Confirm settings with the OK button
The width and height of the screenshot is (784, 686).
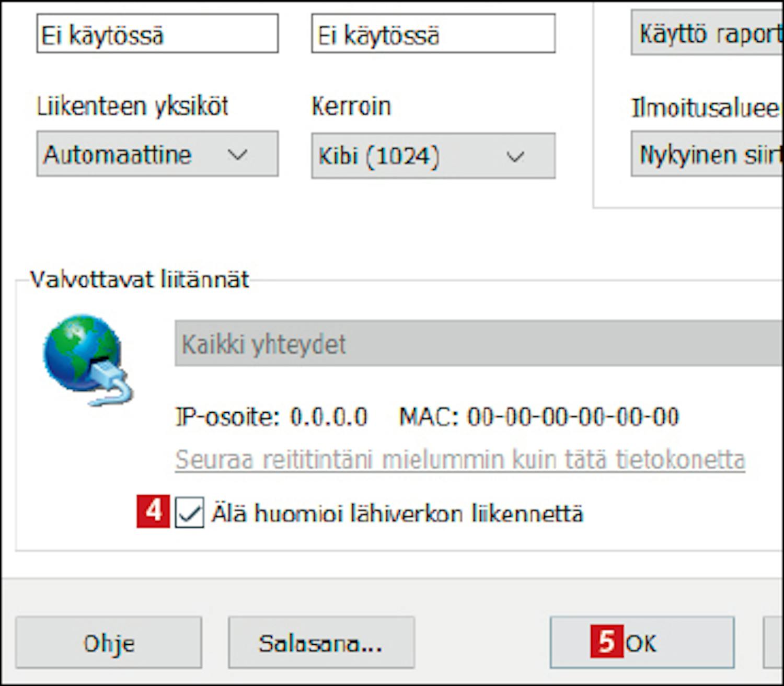[x=642, y=643]
